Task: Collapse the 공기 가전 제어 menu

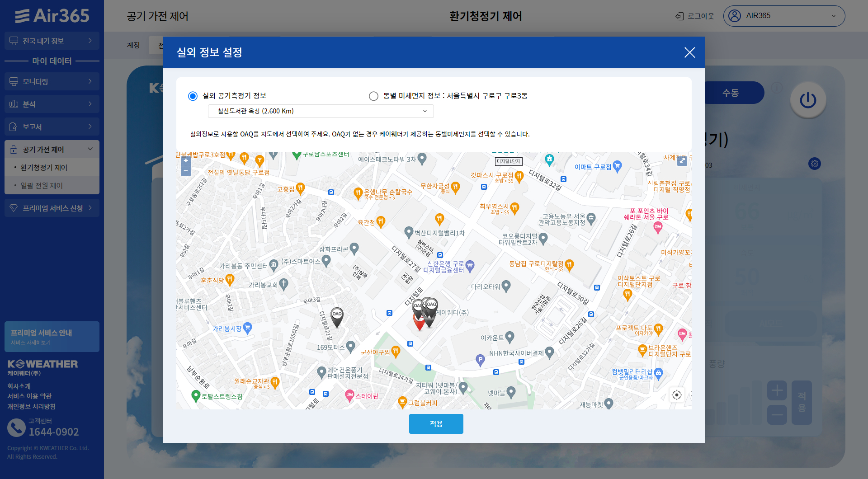Action: 52,150
